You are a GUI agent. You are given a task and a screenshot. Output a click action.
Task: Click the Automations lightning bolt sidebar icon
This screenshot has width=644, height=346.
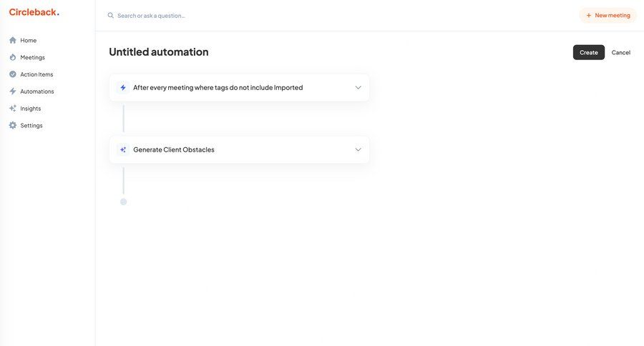[x=13, y=92]
